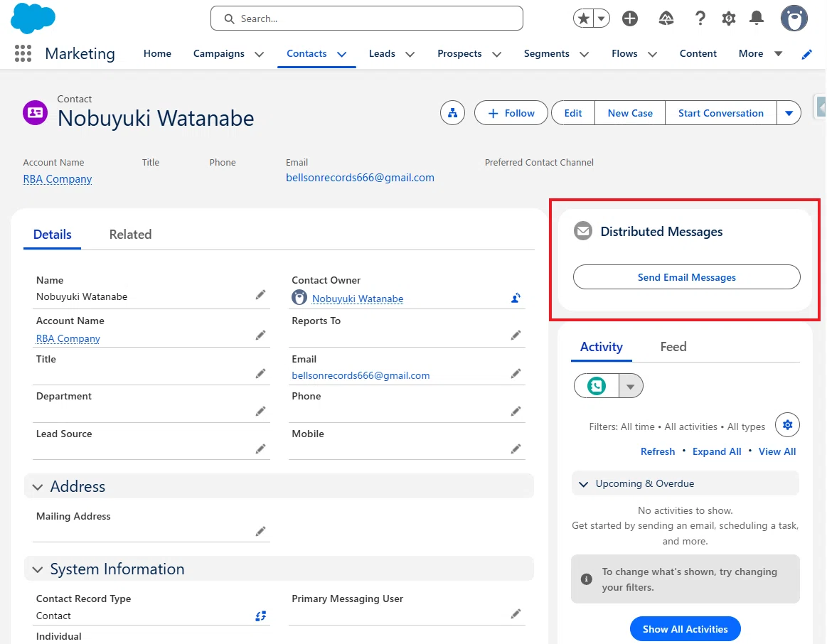
Task: Click the info icon in filter notice
Action: click(x=586, y=579)
